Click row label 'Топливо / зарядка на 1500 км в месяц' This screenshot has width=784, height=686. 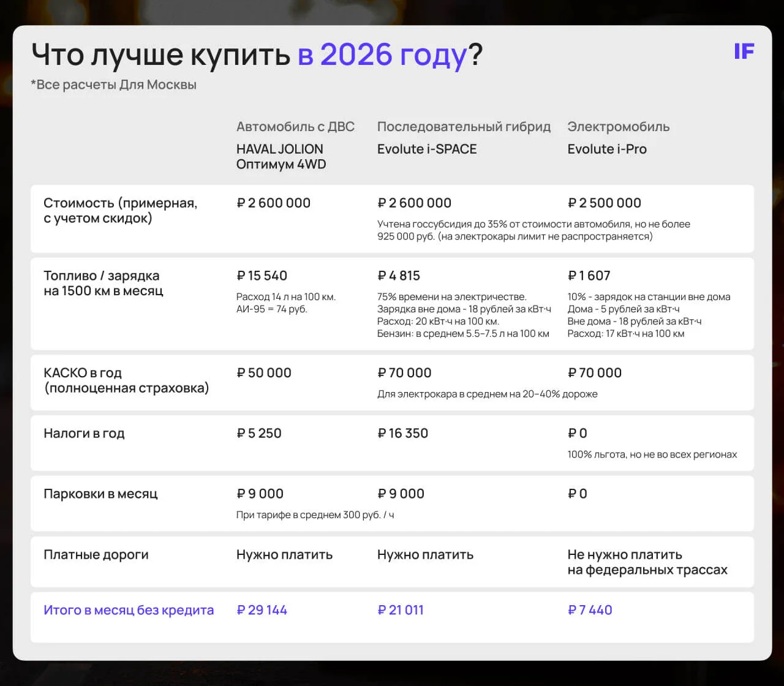(104, 284)
